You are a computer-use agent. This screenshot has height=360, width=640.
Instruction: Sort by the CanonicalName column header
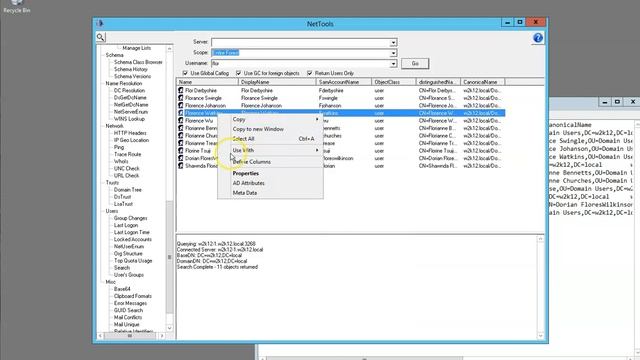(482, 82)
